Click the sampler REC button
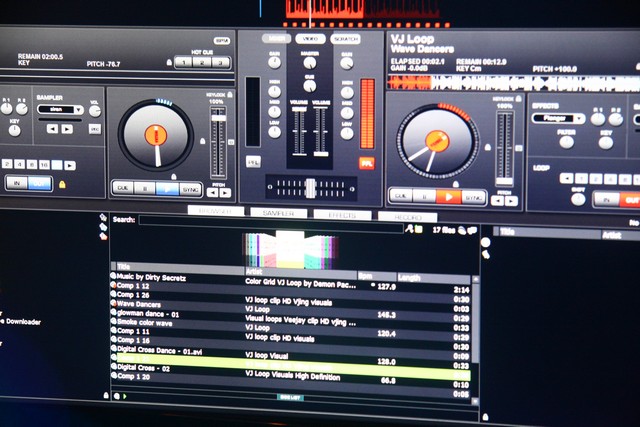The width and height of the screenshot is (640, 427). click(x=95, y=129)
